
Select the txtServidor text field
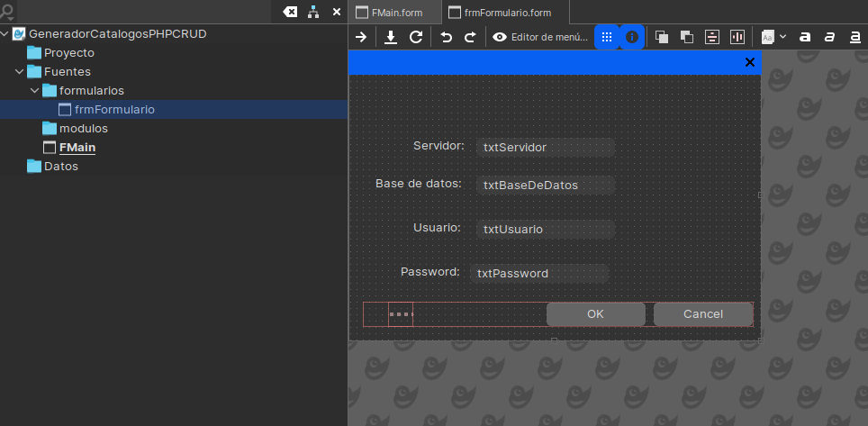pos(545,147)
